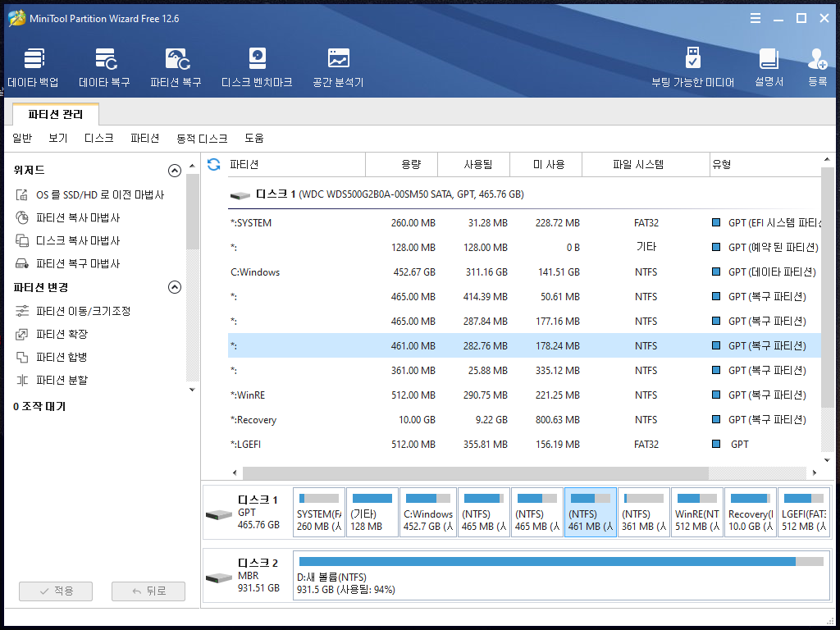Open the 디스크 menu
Viewport: 840px width, 630px height.
(x=99, y=138)
